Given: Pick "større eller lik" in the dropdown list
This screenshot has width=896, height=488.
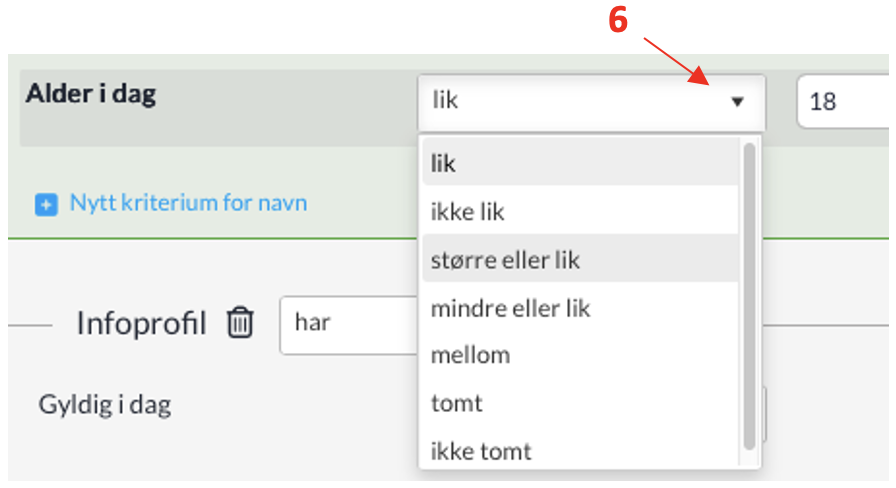Looking at the screenshot, I should [505, 260].
